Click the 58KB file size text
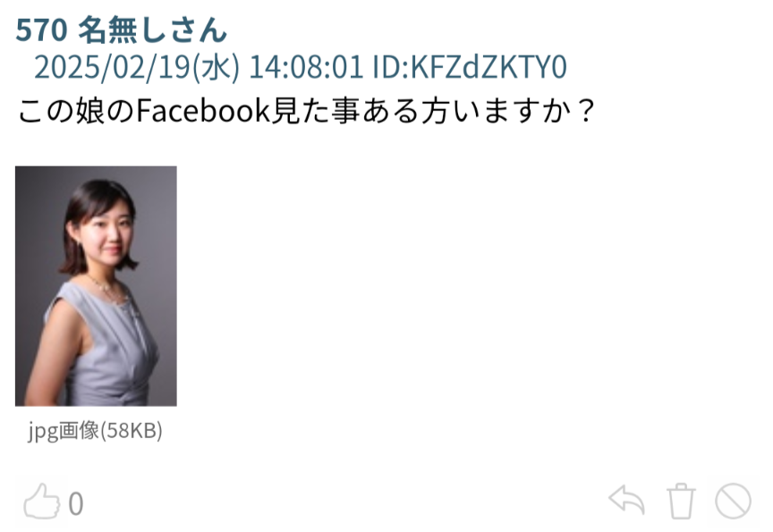Screen dimensions: 773x532 click(132, 431)
